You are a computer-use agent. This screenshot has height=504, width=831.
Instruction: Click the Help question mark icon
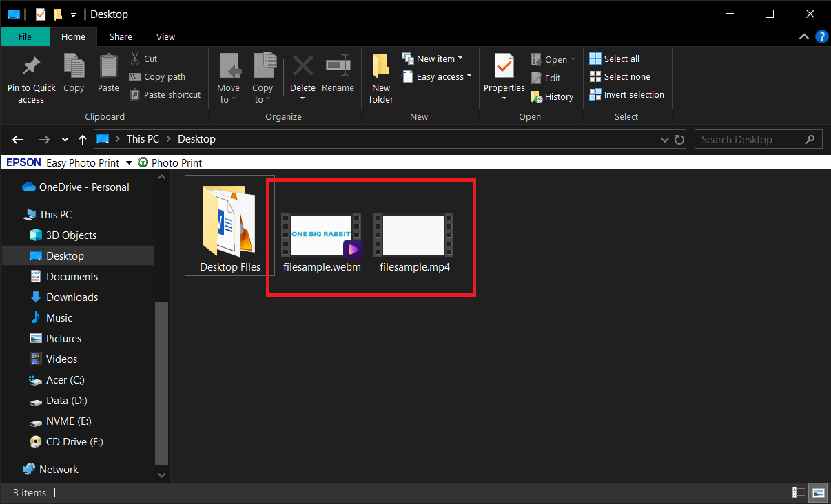coord(821,37)
